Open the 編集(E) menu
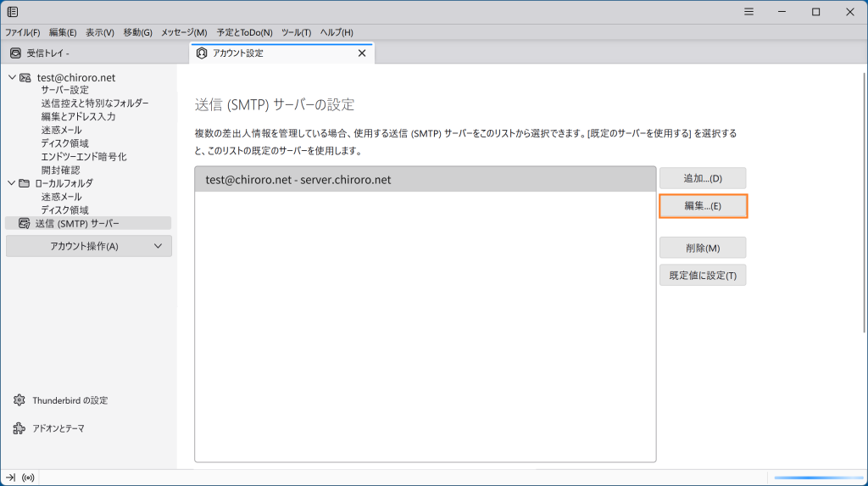The image size is (868, 486). (x=63, y=33)
